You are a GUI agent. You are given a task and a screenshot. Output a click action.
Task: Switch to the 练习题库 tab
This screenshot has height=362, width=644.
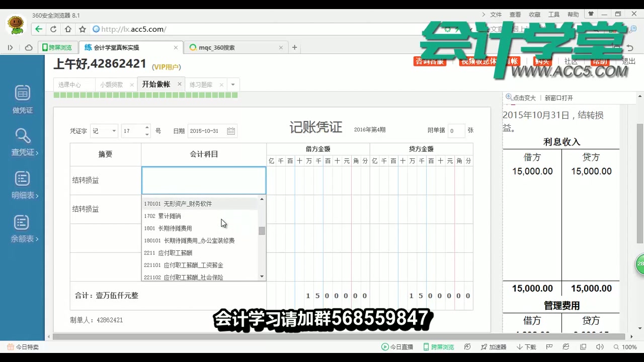coord(201,84)
